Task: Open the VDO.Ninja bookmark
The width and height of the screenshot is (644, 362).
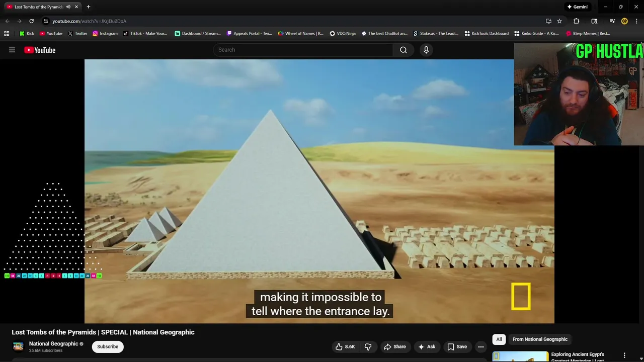Action: coord(342,34)
